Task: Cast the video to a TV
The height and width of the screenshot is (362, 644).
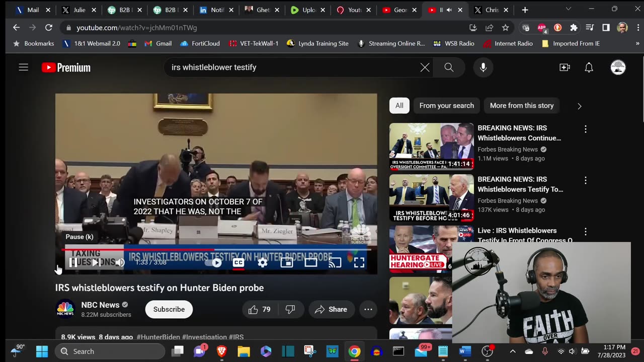Action: coord(335,262)
